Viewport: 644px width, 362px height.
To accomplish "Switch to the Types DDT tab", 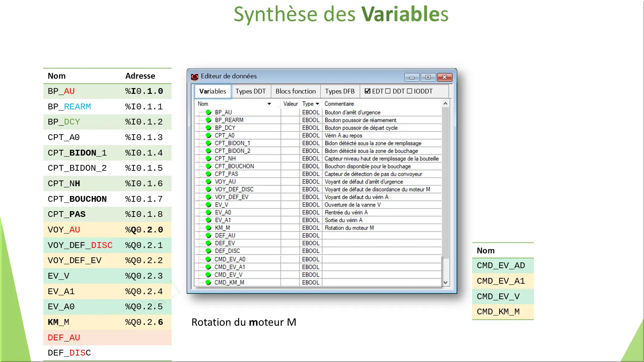I will pos(251,91).
